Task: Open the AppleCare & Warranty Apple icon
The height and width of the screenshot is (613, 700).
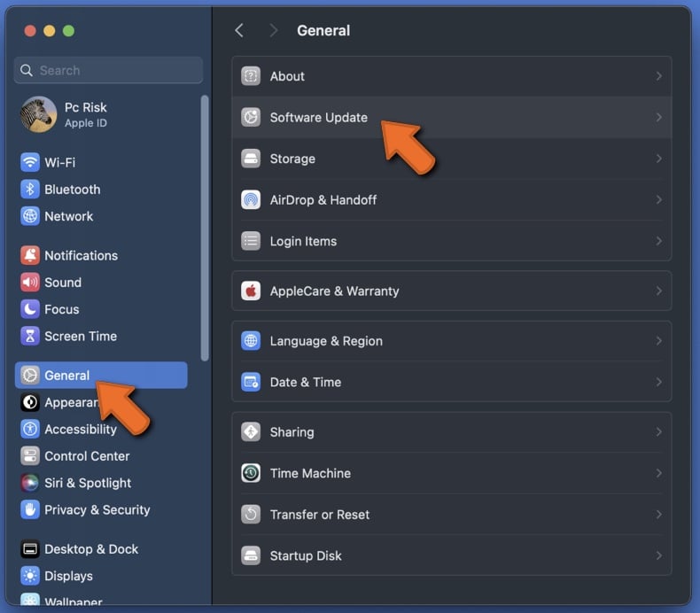Action: tap(251, 291)
